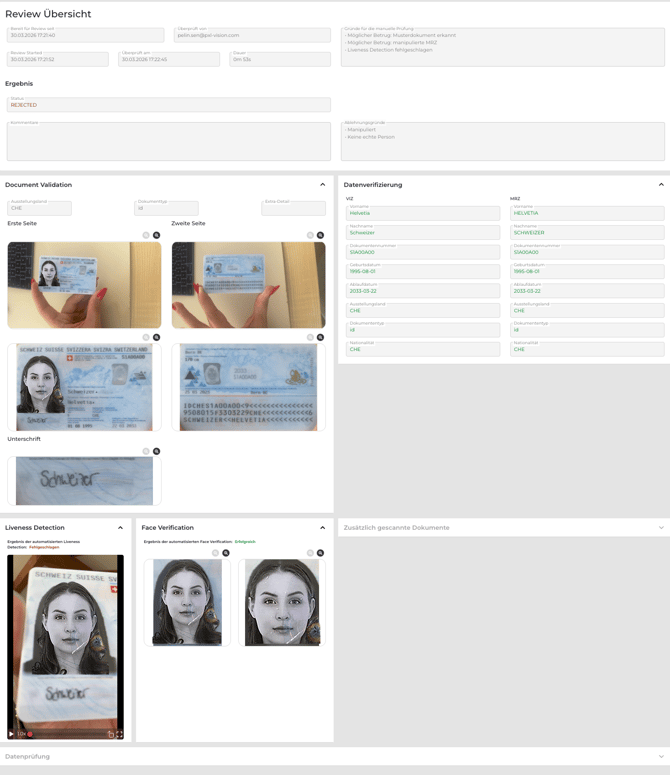Click the Ablehnungsgründe field
670x775 pixels.
[x=503, y=141]
